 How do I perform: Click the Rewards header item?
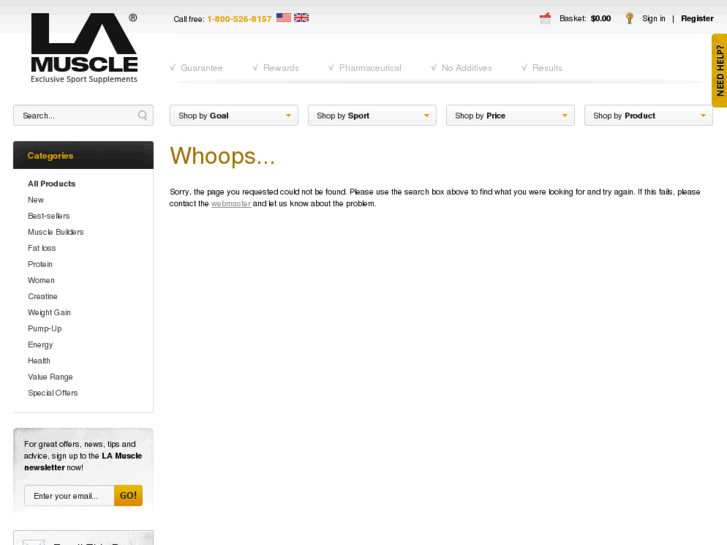tap(275, 68)
